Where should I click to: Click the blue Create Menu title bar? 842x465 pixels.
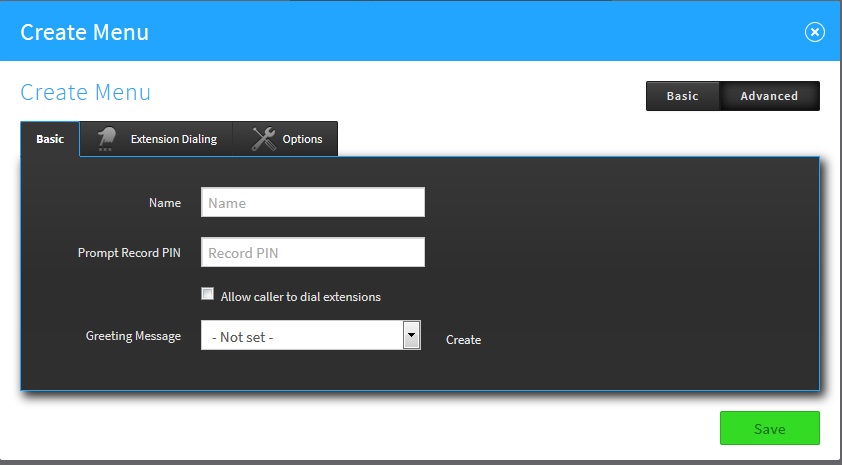click(400, 32)
